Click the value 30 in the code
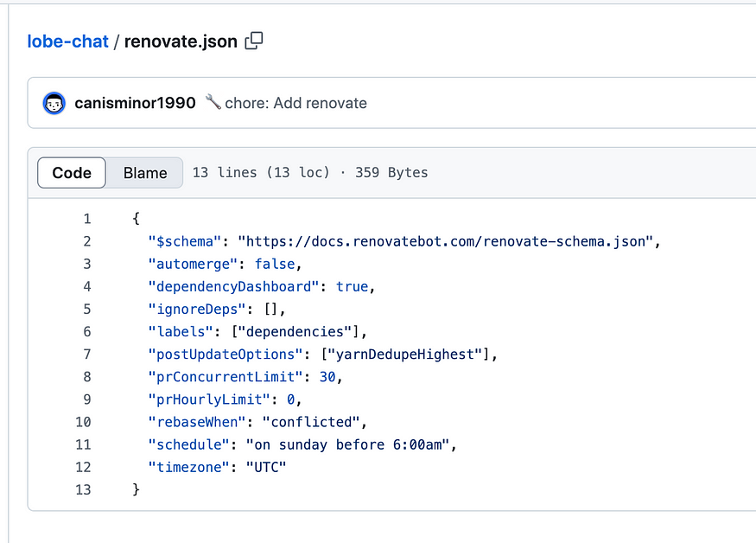The image size is (756, 543). [327, 377]
